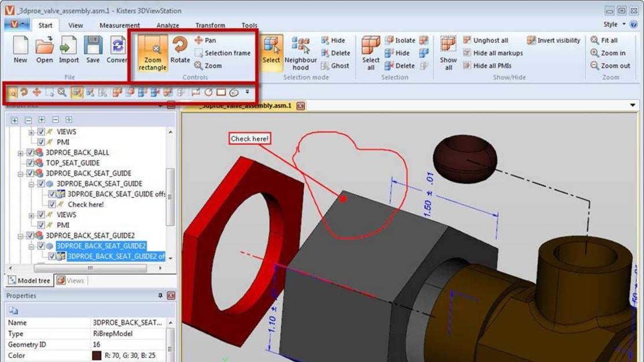This screenshot has width=644, height=362.
Task: Activate Select in Selection mode group
Action: pos(271,53)
